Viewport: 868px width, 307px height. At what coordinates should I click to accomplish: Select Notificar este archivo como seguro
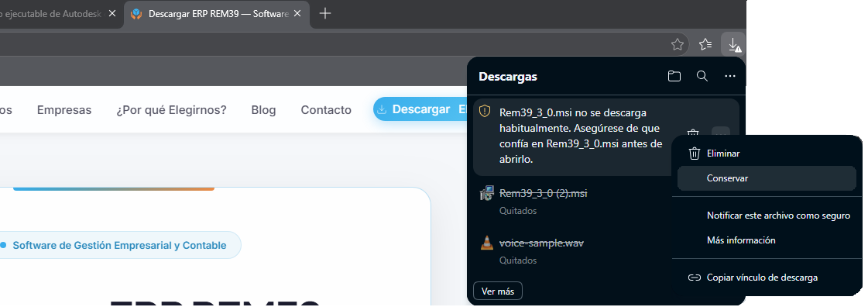coord(767,216)
